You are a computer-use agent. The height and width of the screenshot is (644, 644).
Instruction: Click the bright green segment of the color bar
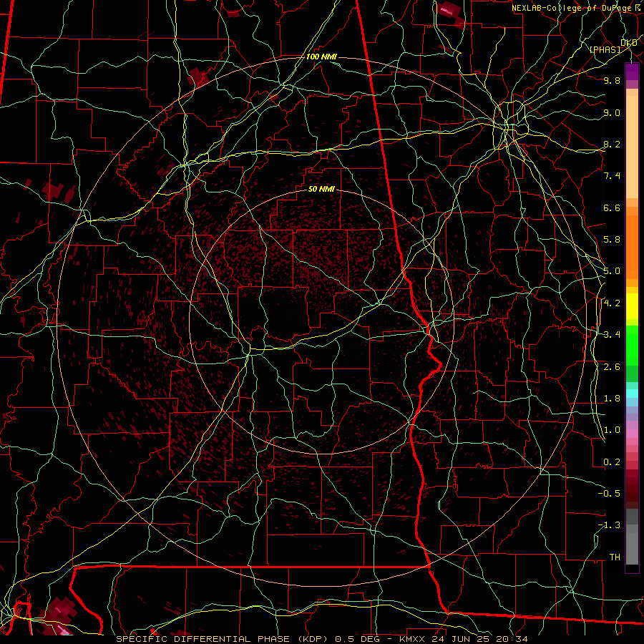point(632,346)
